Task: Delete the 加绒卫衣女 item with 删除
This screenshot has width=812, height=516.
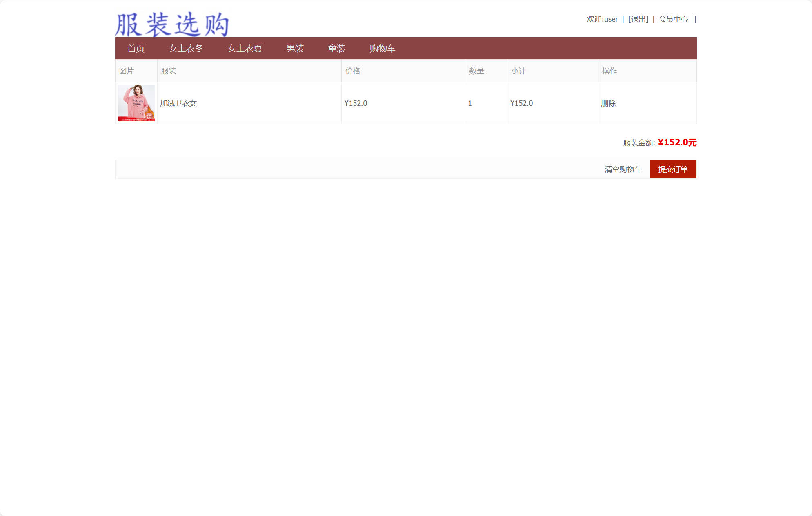Action: [x=609, y=103]
